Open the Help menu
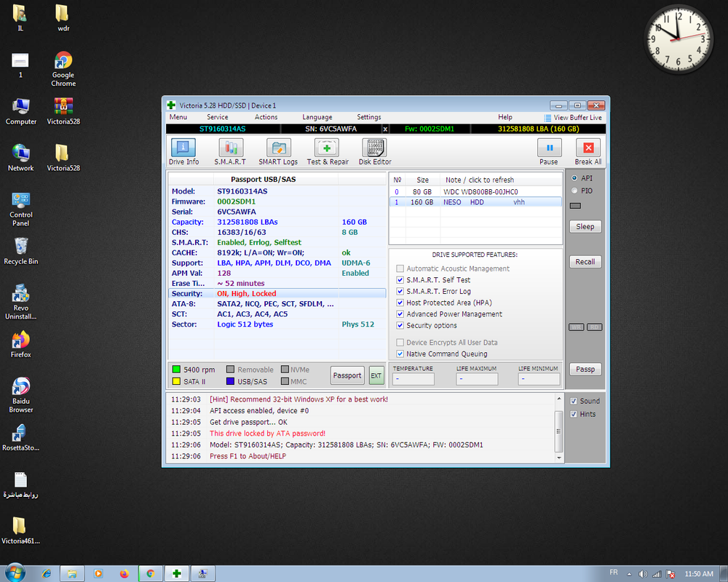728x582 pixels. (505, 117)
